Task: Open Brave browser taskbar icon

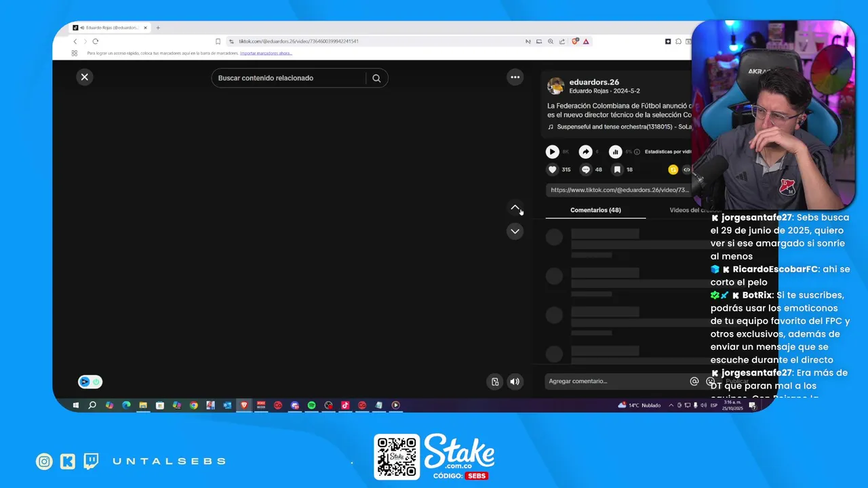Action: (244, 405)
